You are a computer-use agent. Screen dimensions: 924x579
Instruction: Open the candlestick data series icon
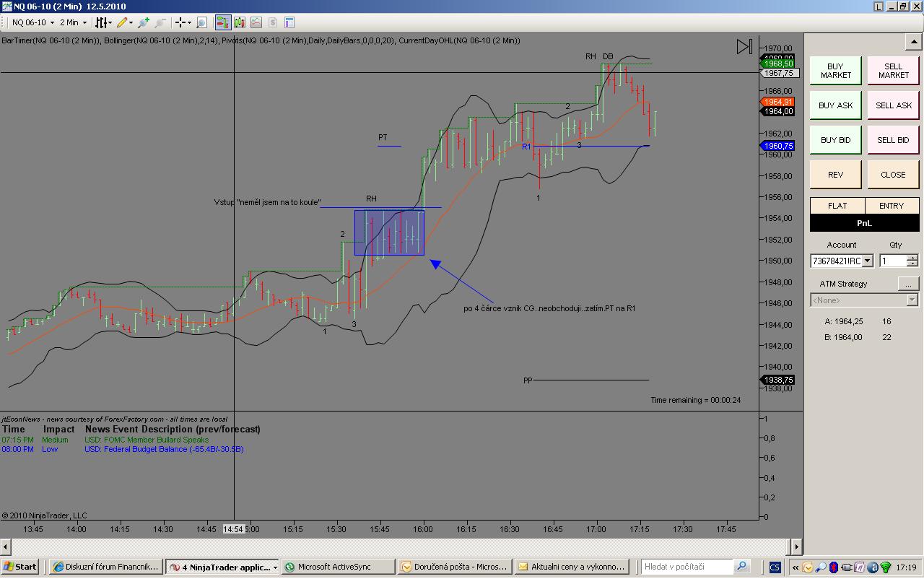(x=239, y=23)
